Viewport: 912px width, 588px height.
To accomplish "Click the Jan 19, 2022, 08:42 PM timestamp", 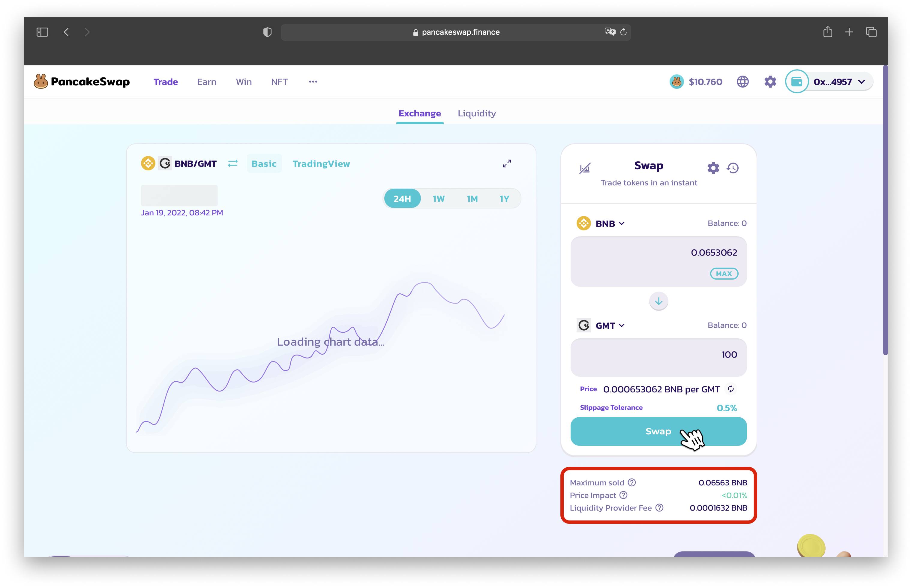I will (182, 213).
